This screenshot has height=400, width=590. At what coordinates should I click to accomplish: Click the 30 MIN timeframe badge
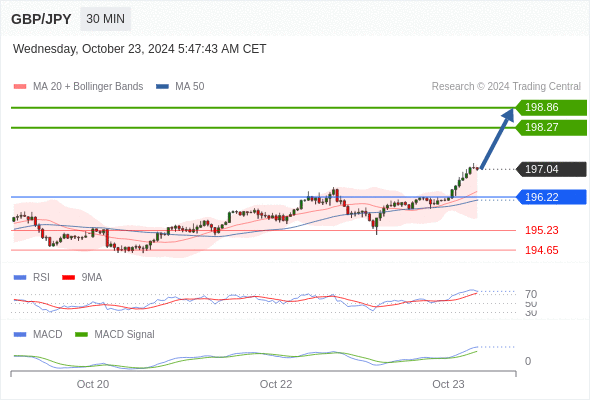tap(105, 19)
